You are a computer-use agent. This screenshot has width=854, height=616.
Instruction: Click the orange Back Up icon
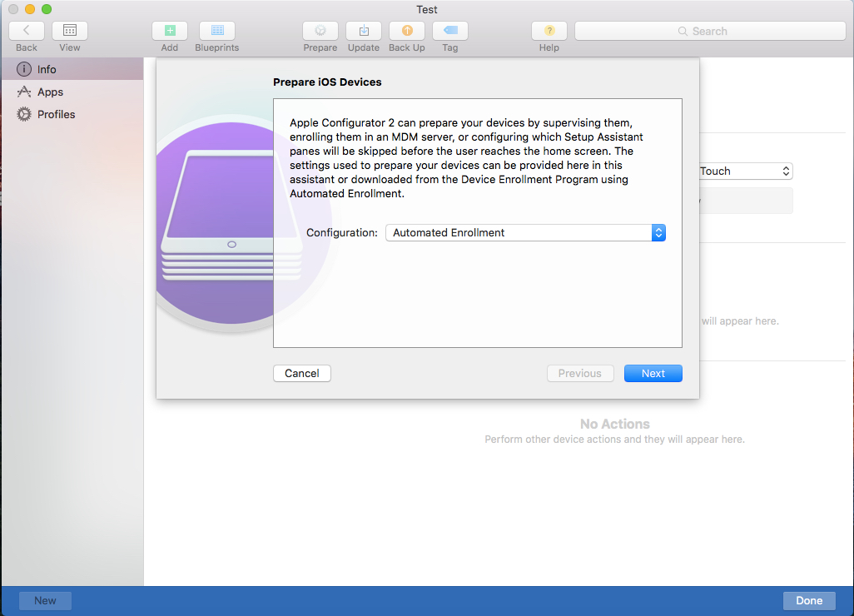[407, 31]
